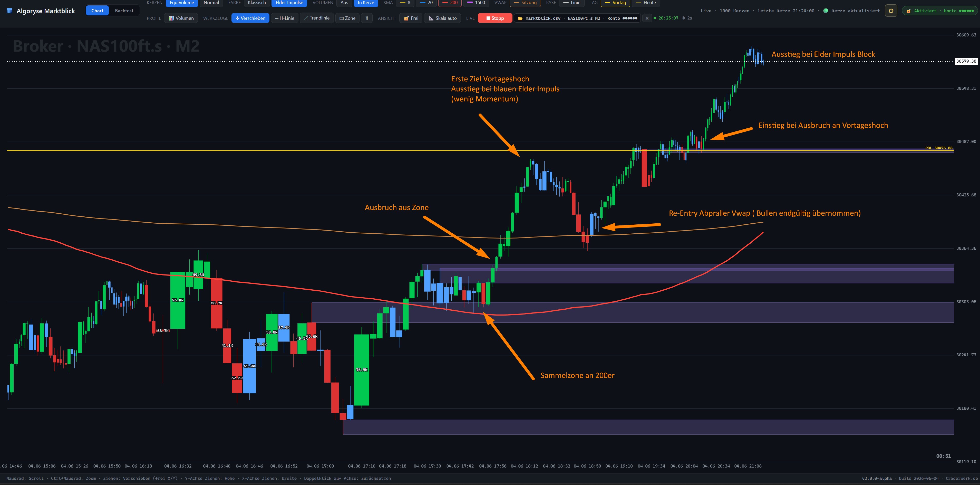980x485 pixels.
Task: Click the 76.9K volume candle label
Action: (361, 370)
